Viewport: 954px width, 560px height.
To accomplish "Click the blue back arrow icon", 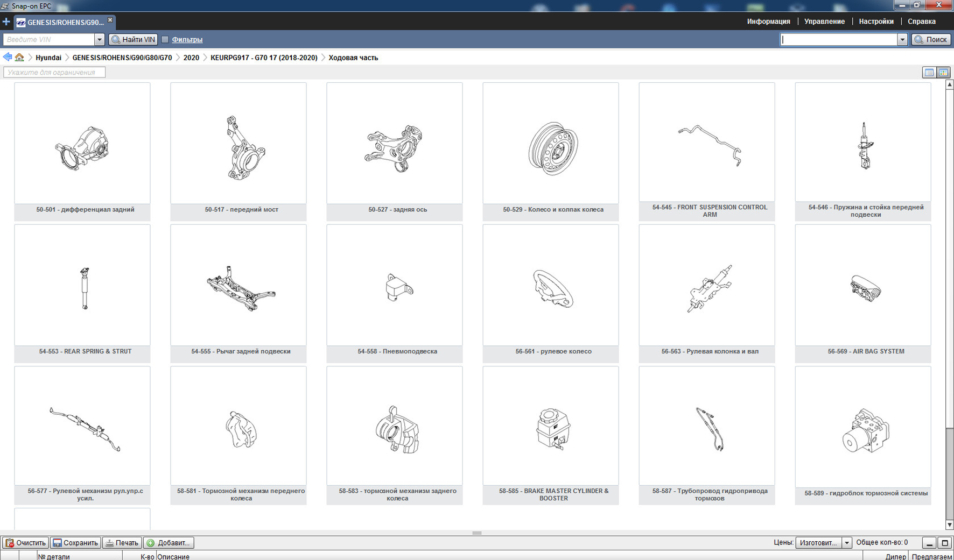I will pyautogui.click(x=8, y=58).
